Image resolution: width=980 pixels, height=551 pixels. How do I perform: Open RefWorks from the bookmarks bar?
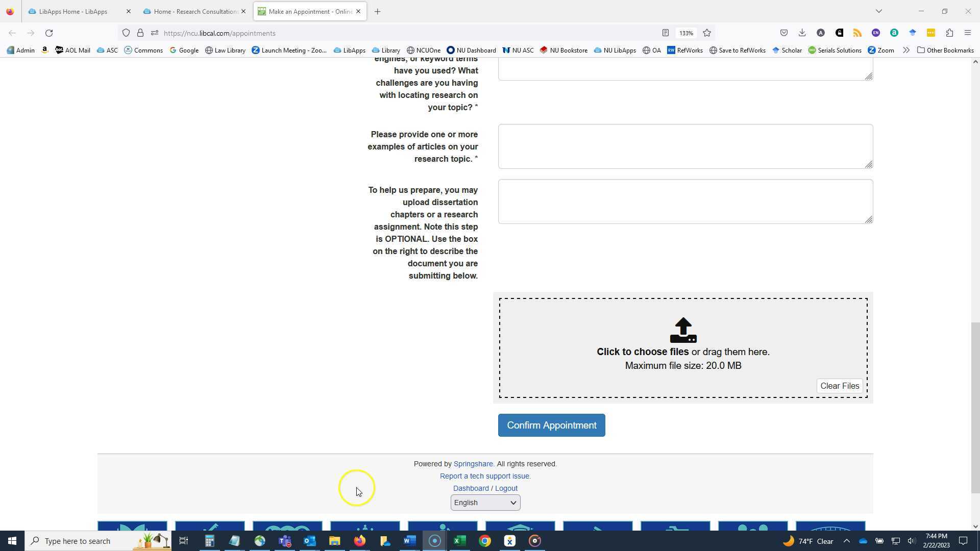(x=685, y=50)
